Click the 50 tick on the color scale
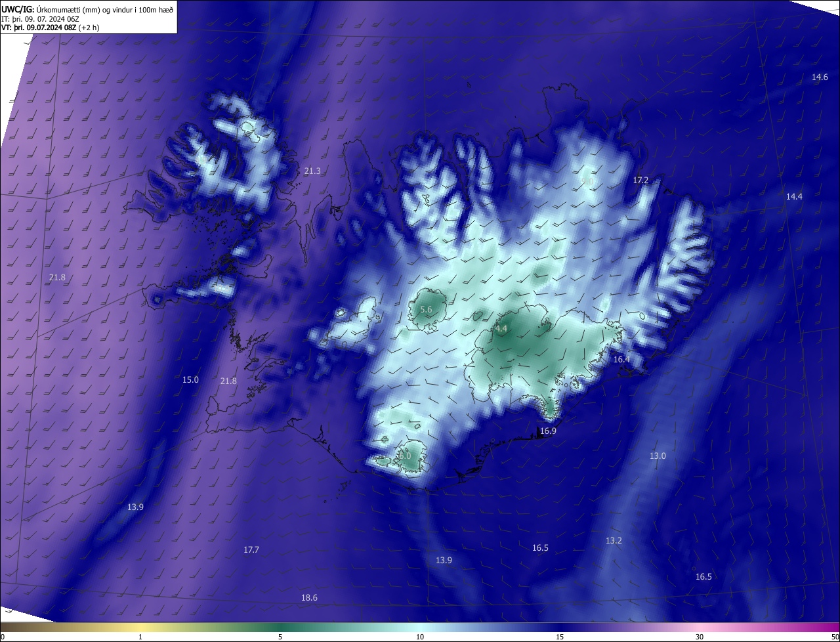Viewport: 840px width, 642px height. (x=835, y=637)
